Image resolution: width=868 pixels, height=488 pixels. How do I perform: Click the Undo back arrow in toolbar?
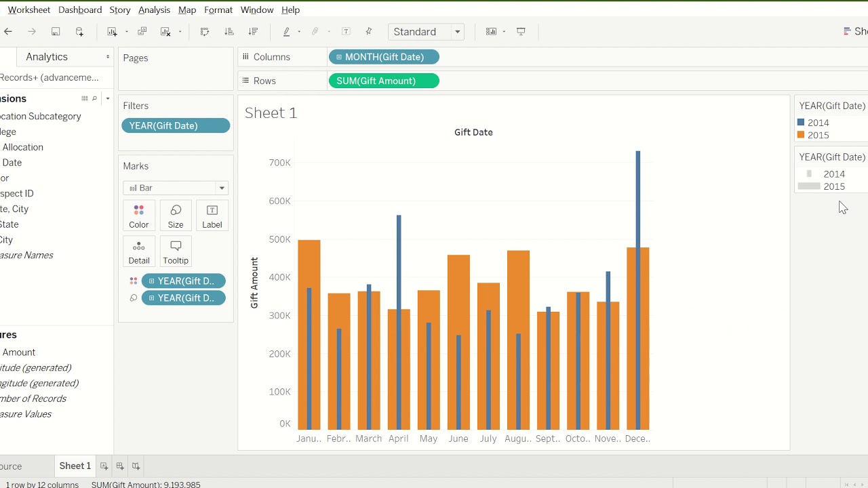pyautogui.click(x=8, y=32)
